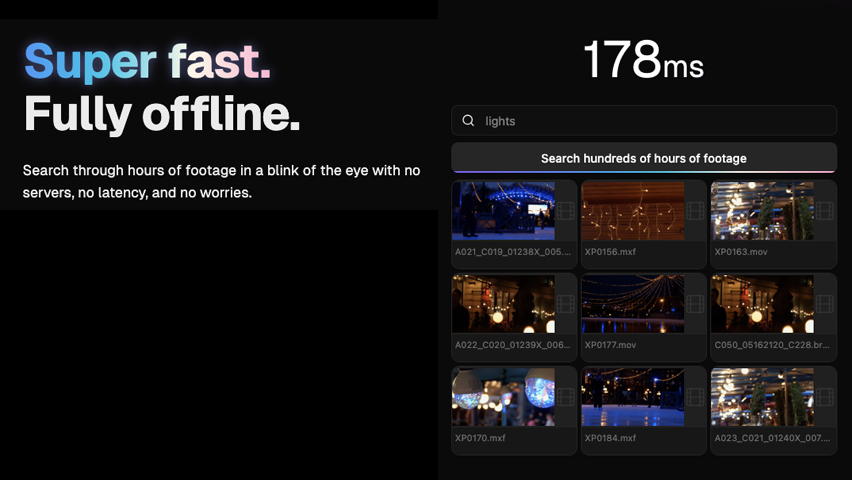
Task: Click the magnifying glass search icon
Action: 468,121
